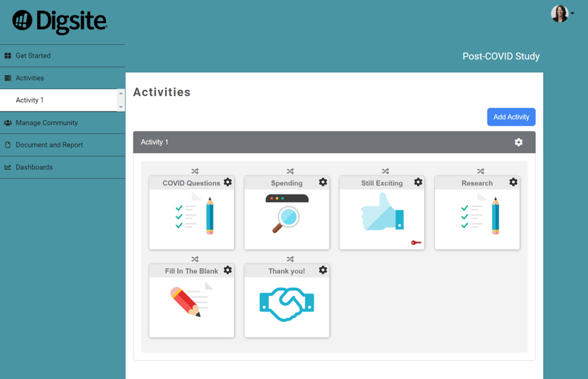
Task: Open settings gear on Fill In The Blank card
Action: point(228,270)
